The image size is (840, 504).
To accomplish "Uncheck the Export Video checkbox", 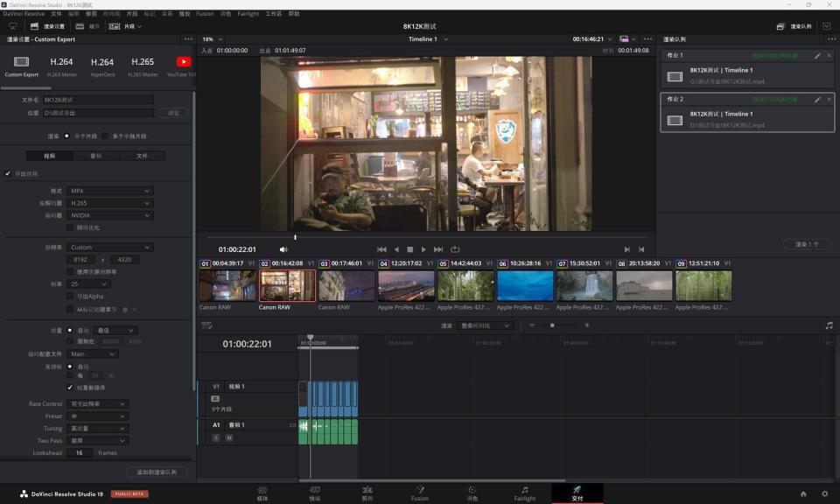I will [x=8, y=173].
